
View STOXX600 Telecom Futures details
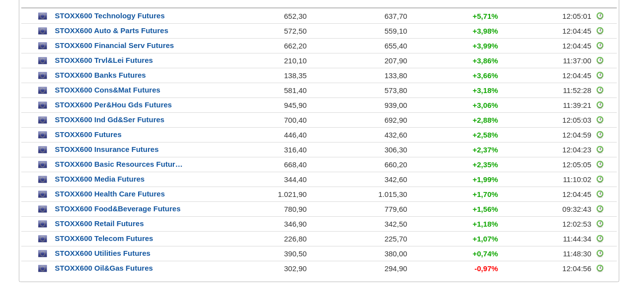click(104, 239)
